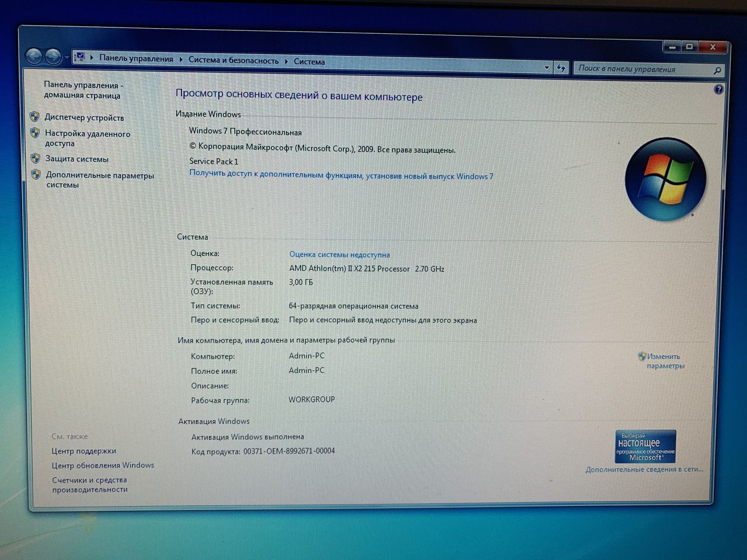The image size is (747, 560).
Task: Click shield icon beside 'Настройка удаленного доступа'
Action: pyautogui.click(x=35, y=132)
